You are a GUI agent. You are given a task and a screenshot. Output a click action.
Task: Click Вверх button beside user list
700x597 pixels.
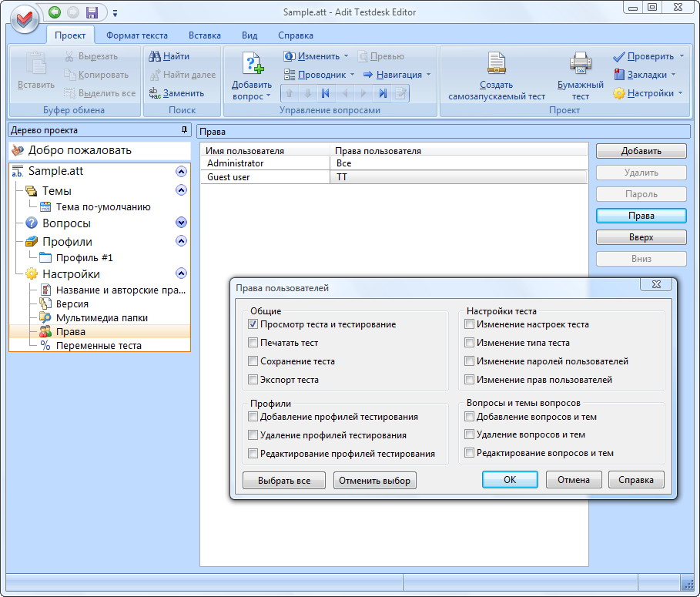[x=641, y=237]
